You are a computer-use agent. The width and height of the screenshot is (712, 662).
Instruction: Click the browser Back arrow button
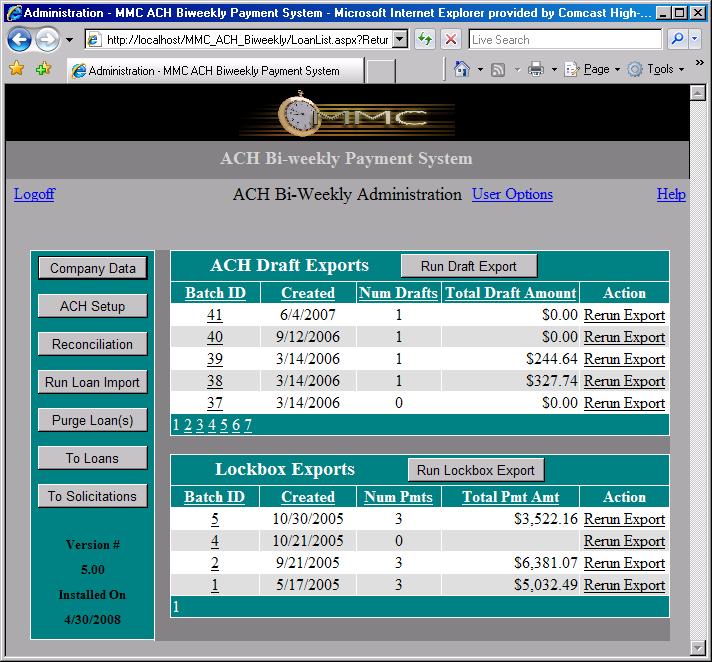click(x=19, y=40)
